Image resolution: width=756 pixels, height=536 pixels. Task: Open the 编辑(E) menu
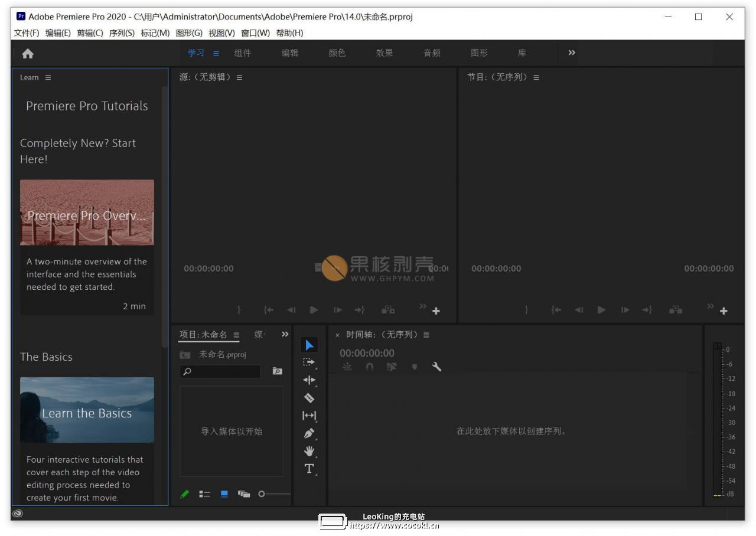tap(58, 33)
